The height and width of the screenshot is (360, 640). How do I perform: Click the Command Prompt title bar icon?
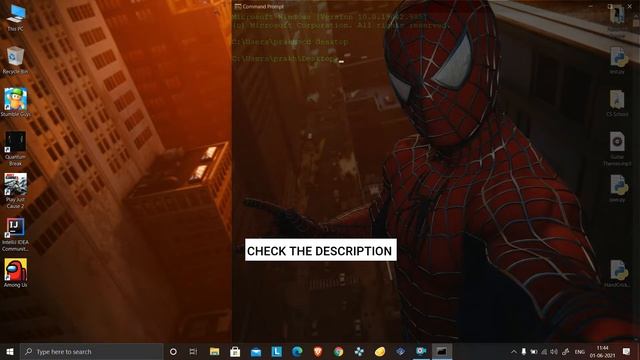click(x=238, y=7)
